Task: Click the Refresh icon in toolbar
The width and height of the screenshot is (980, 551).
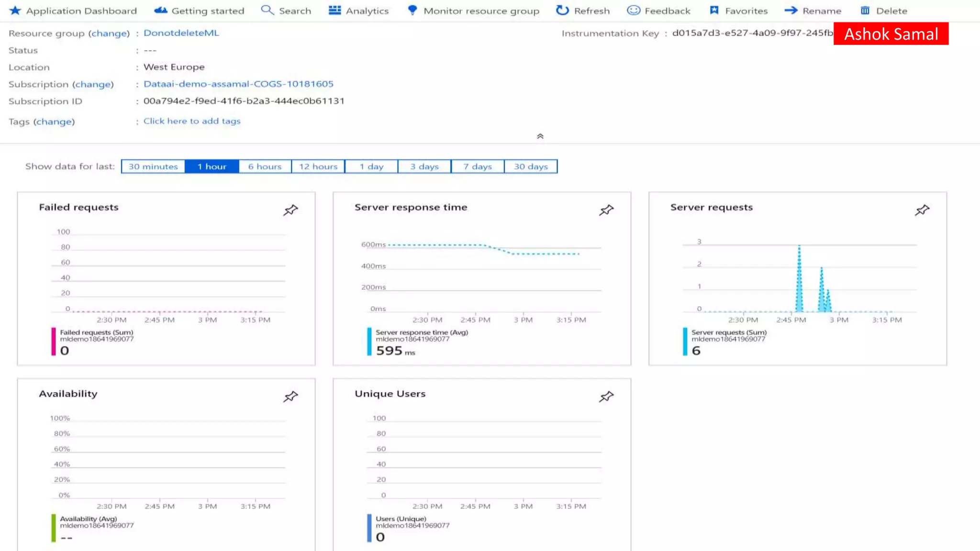Action: click(x=562, y=11)
